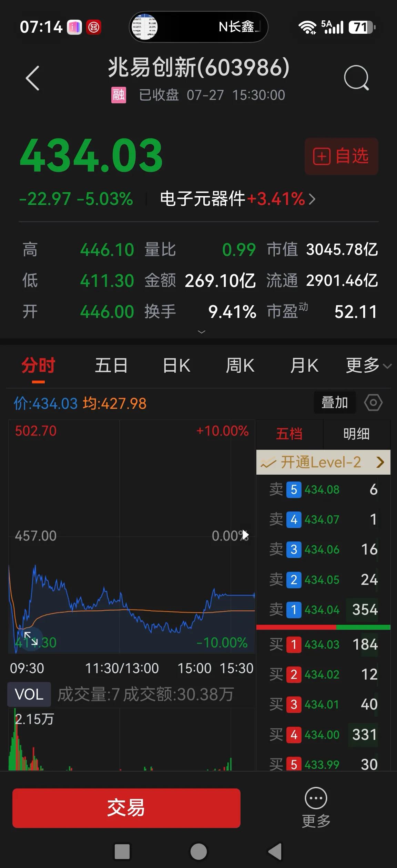Viewport: 397px width, 868px height.
Task: Switch to 周K chart tab
Action: 240,365
